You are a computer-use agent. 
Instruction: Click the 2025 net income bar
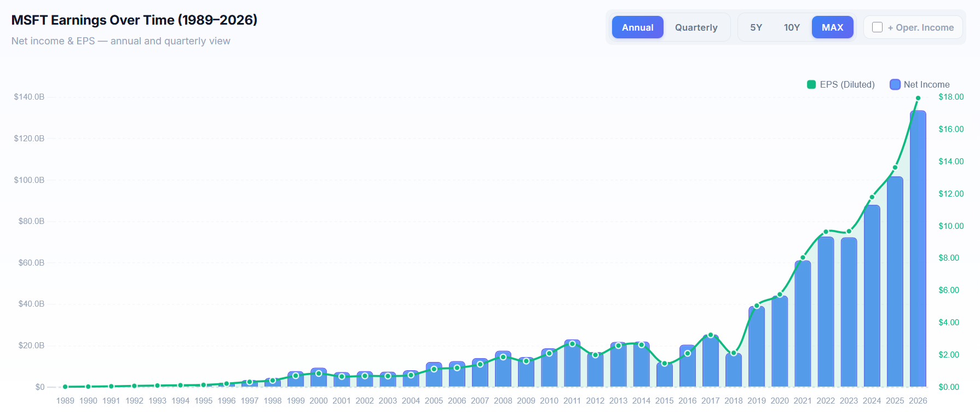895,281
